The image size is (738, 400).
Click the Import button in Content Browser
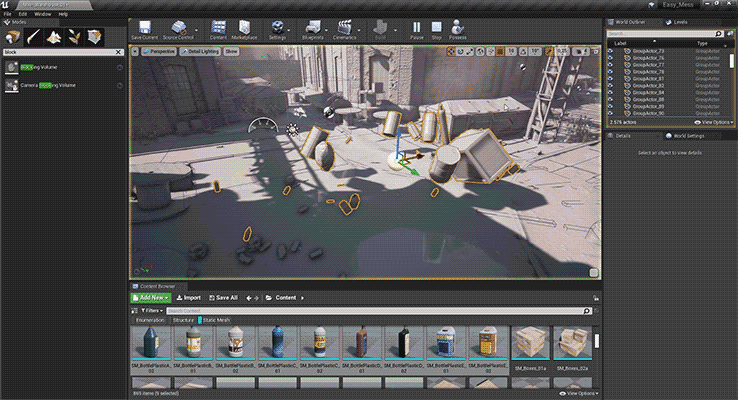tap(188, 297)
